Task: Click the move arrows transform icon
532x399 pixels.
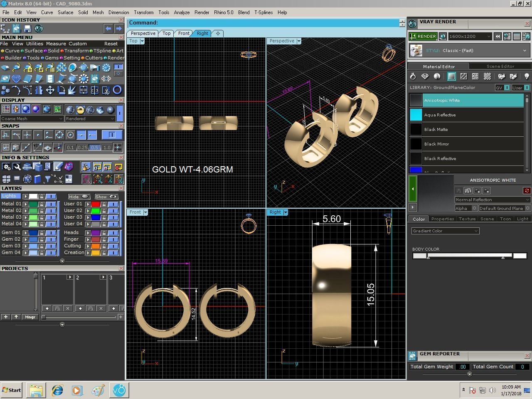Action: tap(50, 90)
